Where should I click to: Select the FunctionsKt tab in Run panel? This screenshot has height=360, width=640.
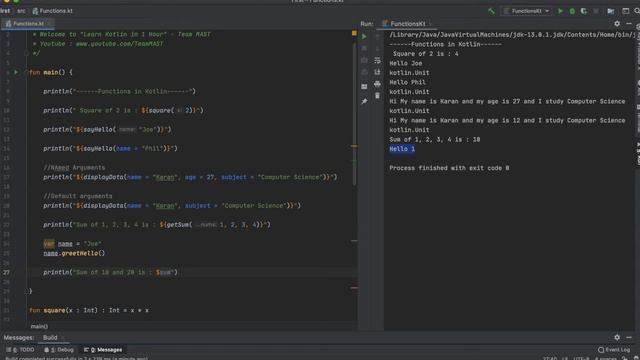[x=407, y=24]
